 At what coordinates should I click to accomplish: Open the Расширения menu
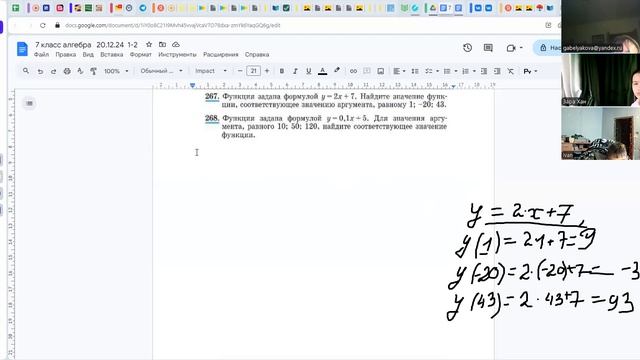tap(220, 54)
